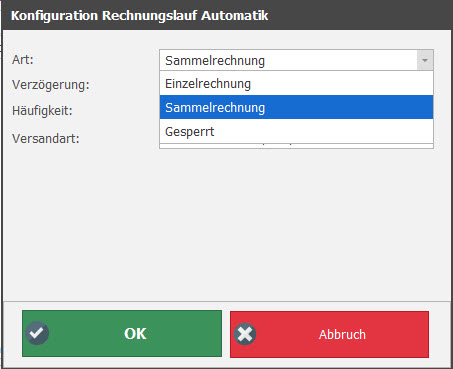Pick the highlighted Sammelrechnung list entry

pos(296,107)
